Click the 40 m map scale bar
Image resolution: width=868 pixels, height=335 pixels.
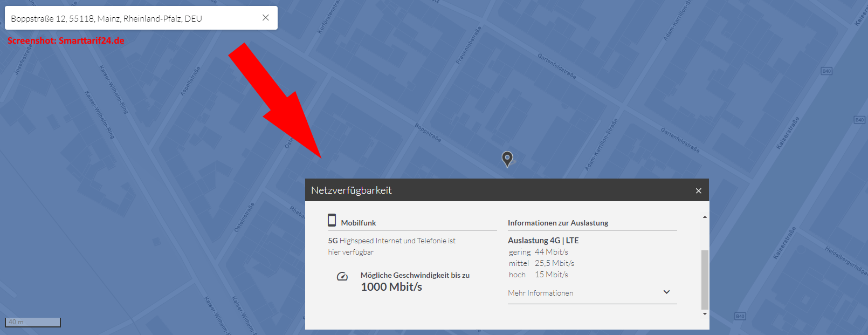33,322
